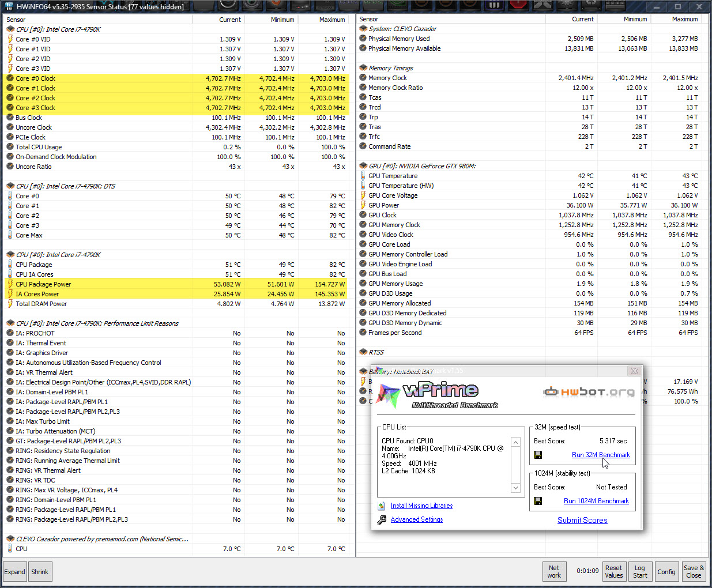Screen dimensions: 712x588
Task: Click the Frames per Second icon
Action: 363,333
